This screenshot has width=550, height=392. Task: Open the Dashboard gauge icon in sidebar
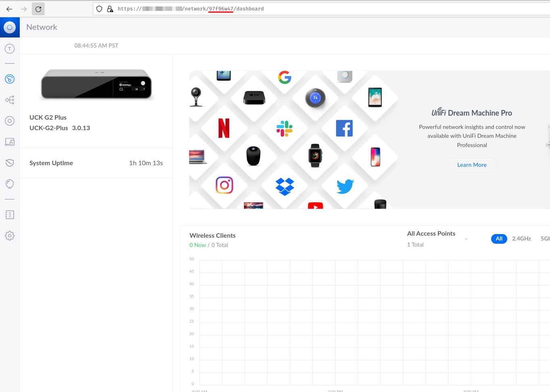[10, 79]
